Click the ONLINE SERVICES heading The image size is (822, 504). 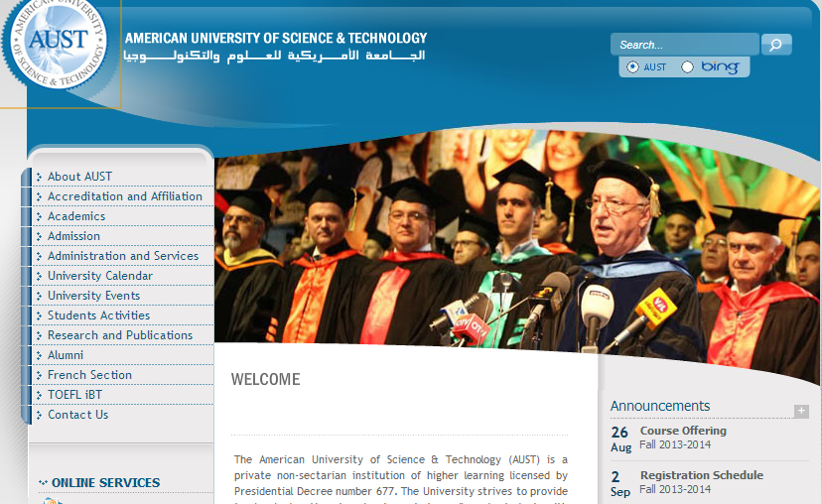(105, 482)
